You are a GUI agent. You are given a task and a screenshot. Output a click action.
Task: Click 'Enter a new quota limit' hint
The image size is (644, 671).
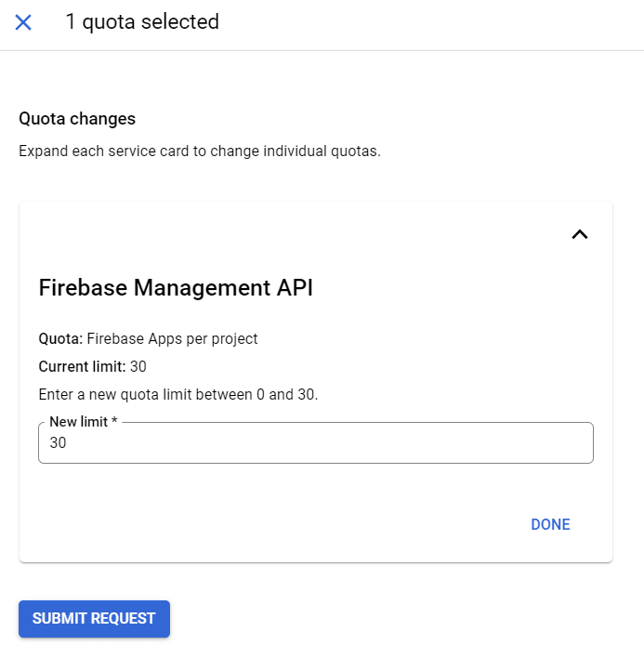click(x=178, y=395)
